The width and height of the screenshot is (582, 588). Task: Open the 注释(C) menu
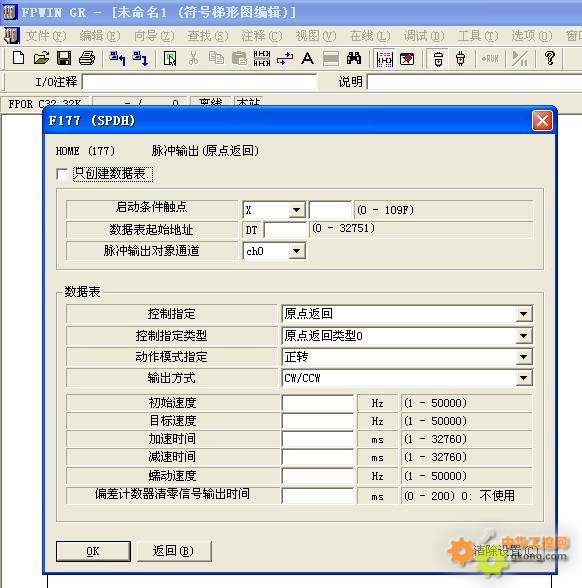261,36
